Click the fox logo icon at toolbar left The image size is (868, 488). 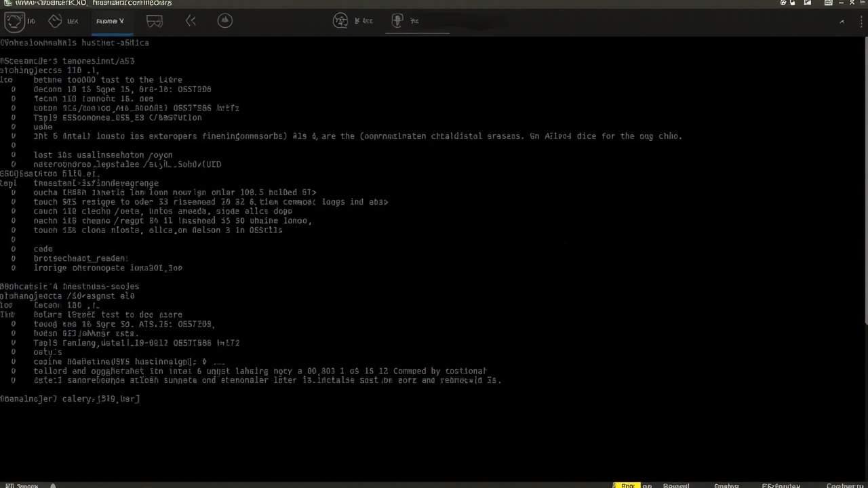(x=15, y=21)
